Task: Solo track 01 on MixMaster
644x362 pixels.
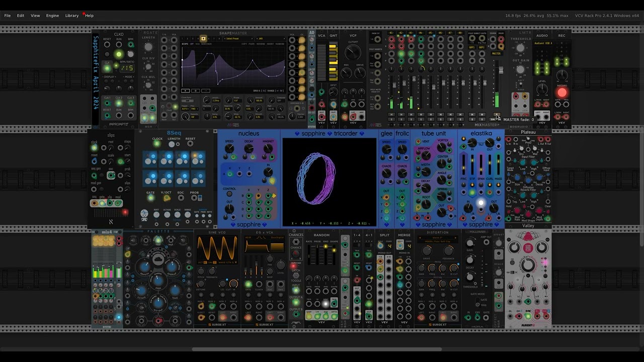Action: (391, 119)
